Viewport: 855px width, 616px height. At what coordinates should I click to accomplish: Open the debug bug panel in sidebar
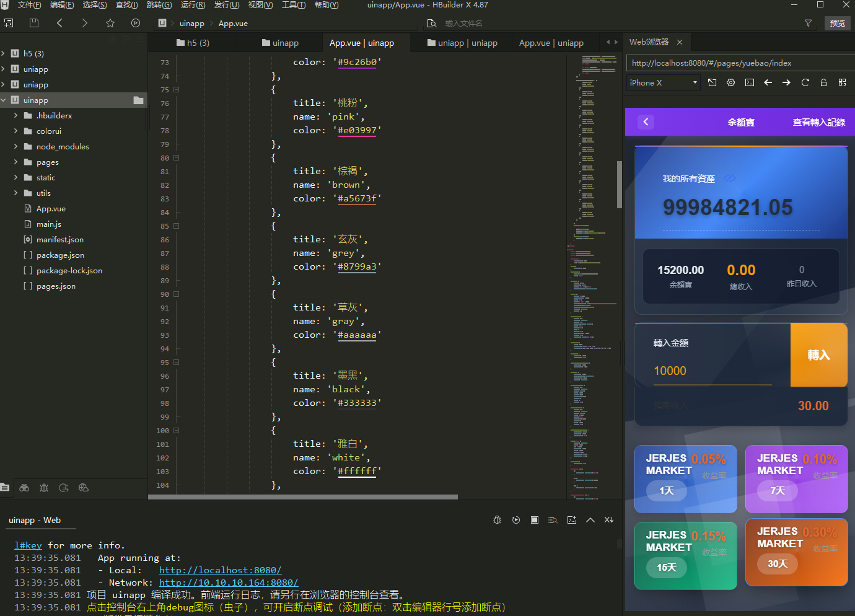pos(44,488)
